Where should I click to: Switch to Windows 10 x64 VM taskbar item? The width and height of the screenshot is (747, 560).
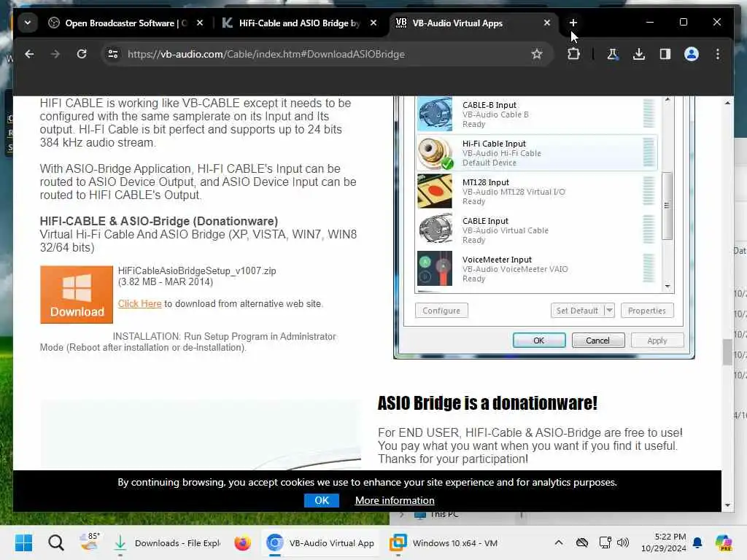(444, 542)
